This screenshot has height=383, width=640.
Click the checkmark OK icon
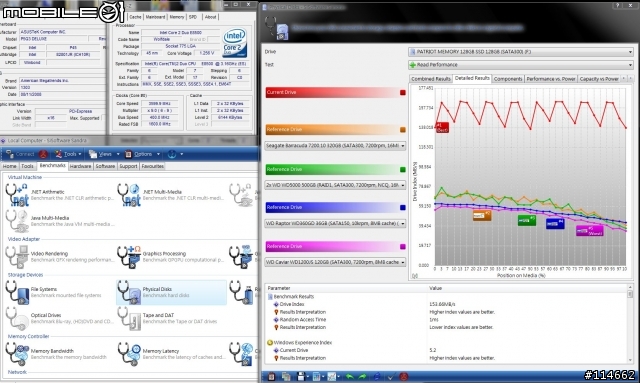click(391, 376)
